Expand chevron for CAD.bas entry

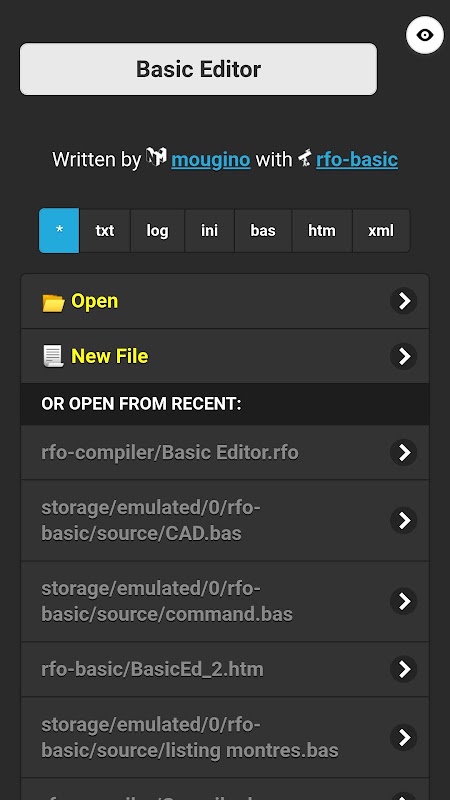point(404,520)
